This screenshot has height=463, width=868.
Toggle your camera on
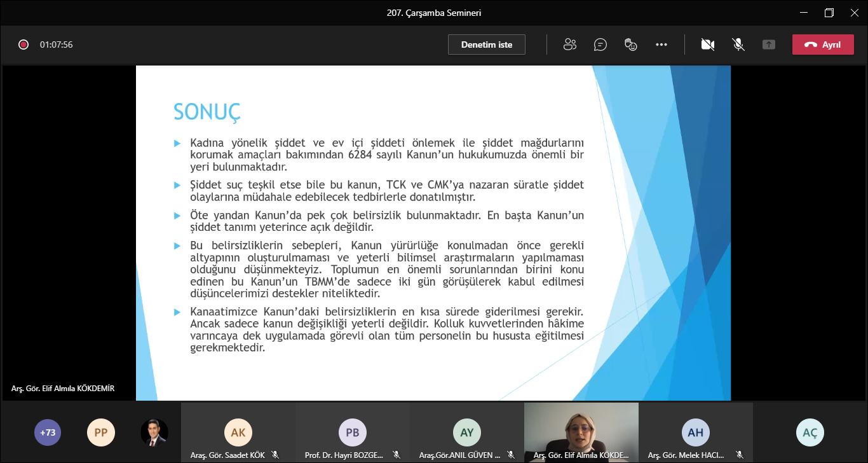708,44
